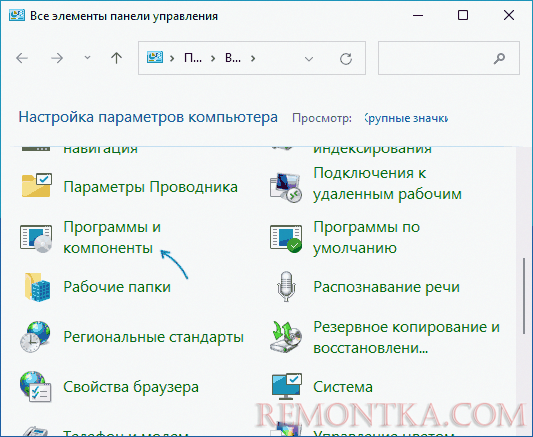Expand chevron after the П... breadcrumb
Viewport: 533px width, 437px height.
click(x=213, y=58)
